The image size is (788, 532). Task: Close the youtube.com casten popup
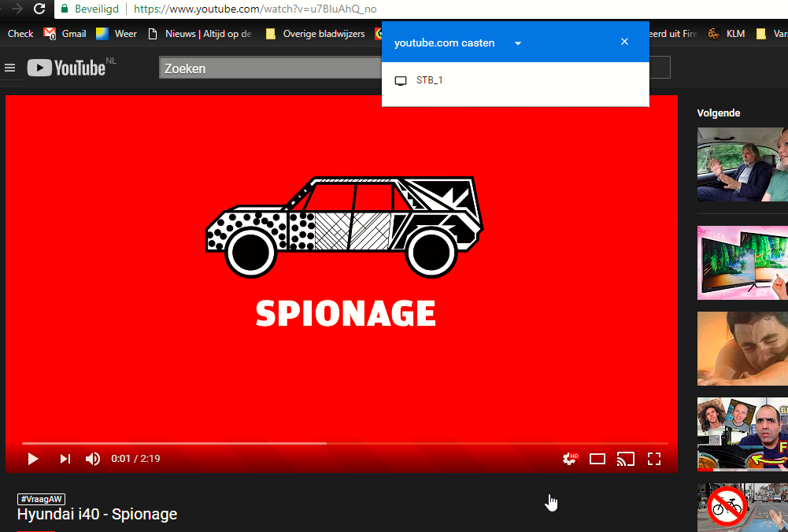tap(624, 42)
